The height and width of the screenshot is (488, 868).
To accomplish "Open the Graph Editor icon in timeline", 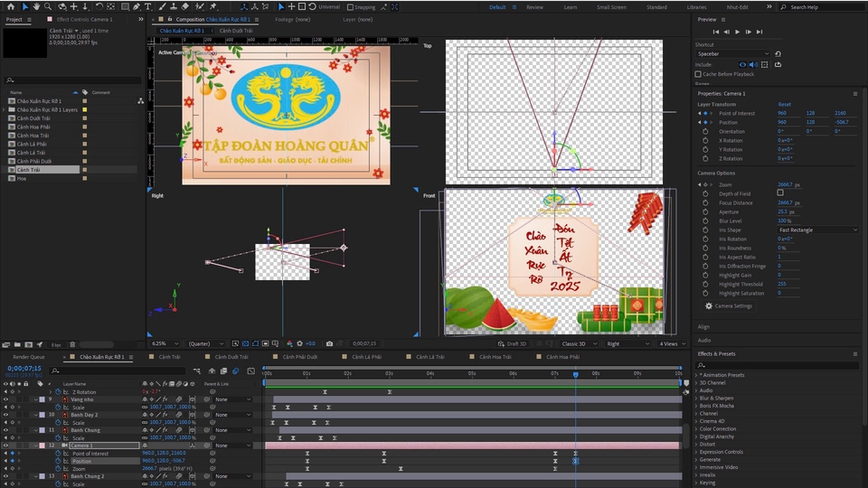I will [250, 371].
